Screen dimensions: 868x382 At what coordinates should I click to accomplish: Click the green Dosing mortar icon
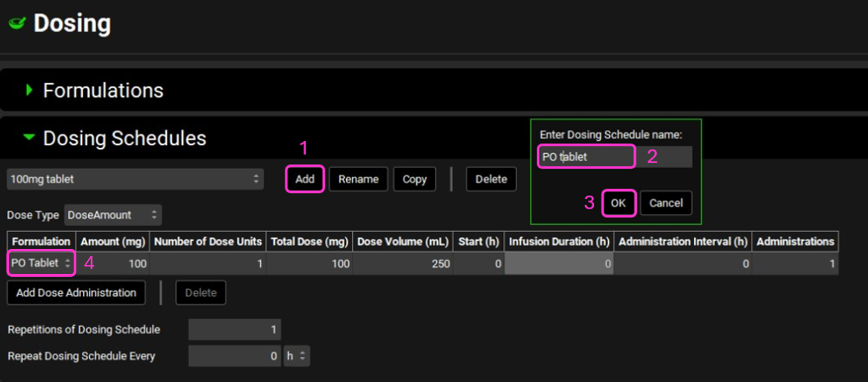click(17, 23)
